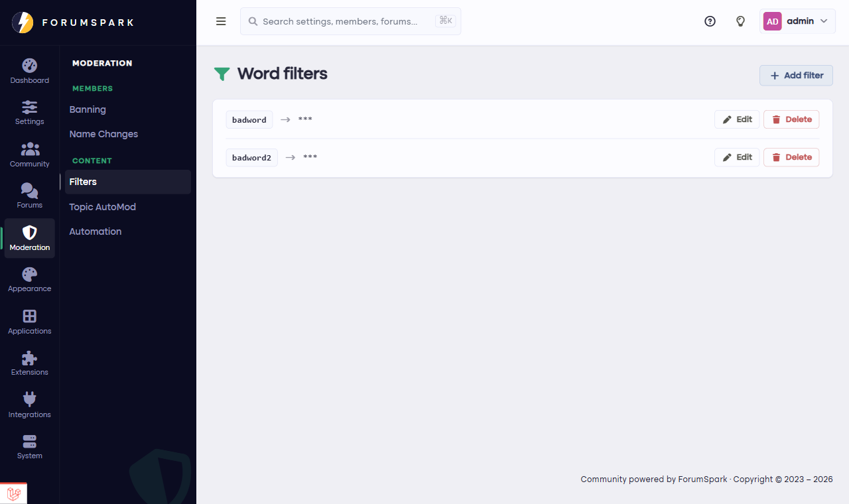Expand the admin user dropdown

click(x=797, y=21)
